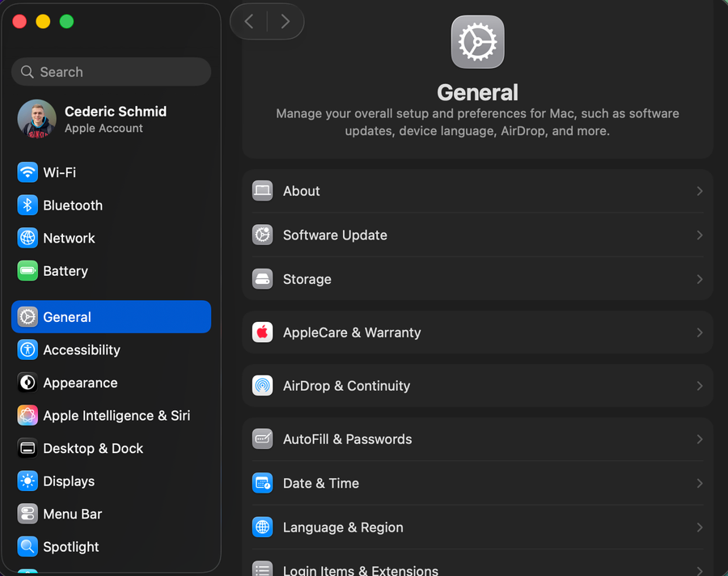Viewport: 728px width, 576px height.
Task: Select the Desktop & Dock icon
Action: [x=28, y=448]
